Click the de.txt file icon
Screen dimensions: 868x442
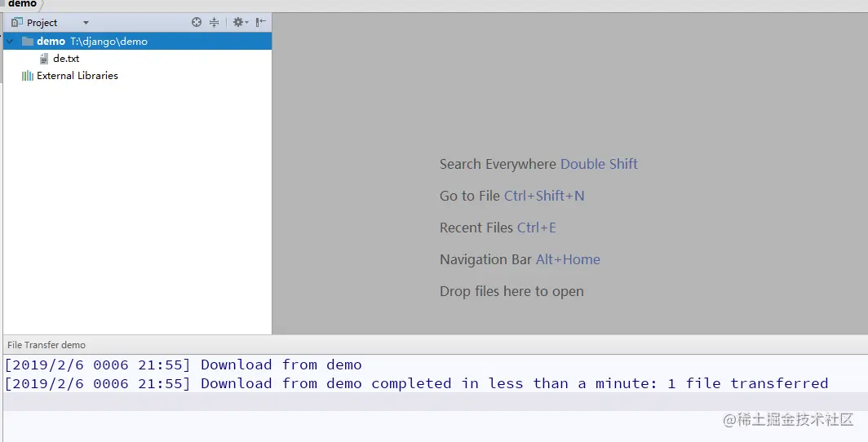coord(44,59)
